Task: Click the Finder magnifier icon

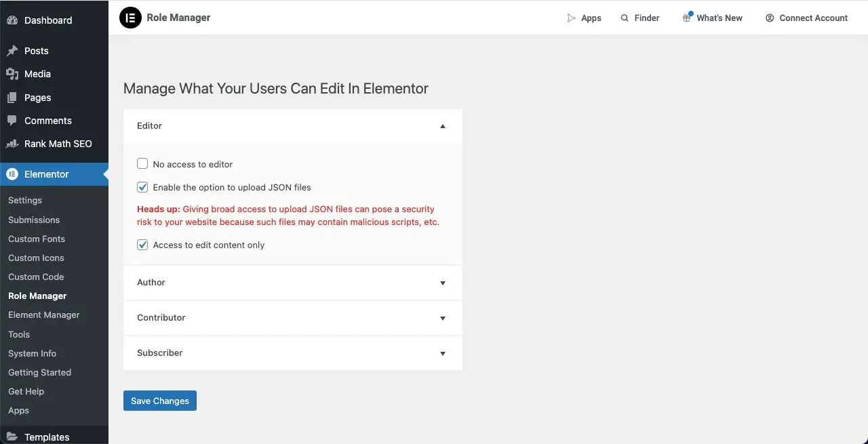Action: pos(625,18)
